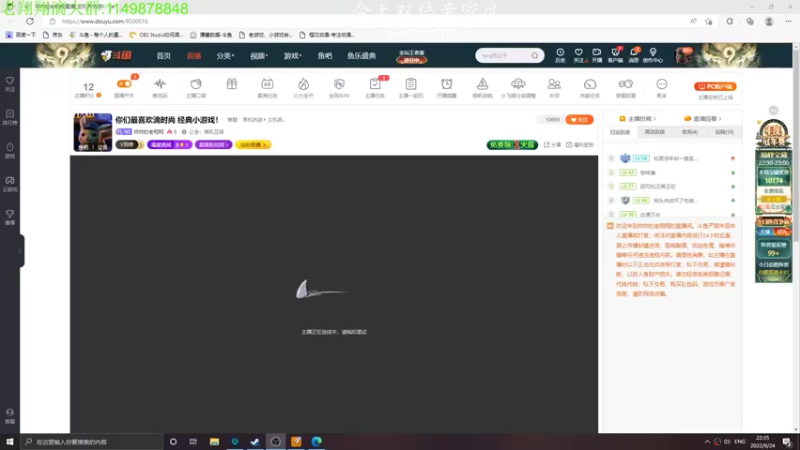
Task: Click the search input field
Action: coord(503,55)
